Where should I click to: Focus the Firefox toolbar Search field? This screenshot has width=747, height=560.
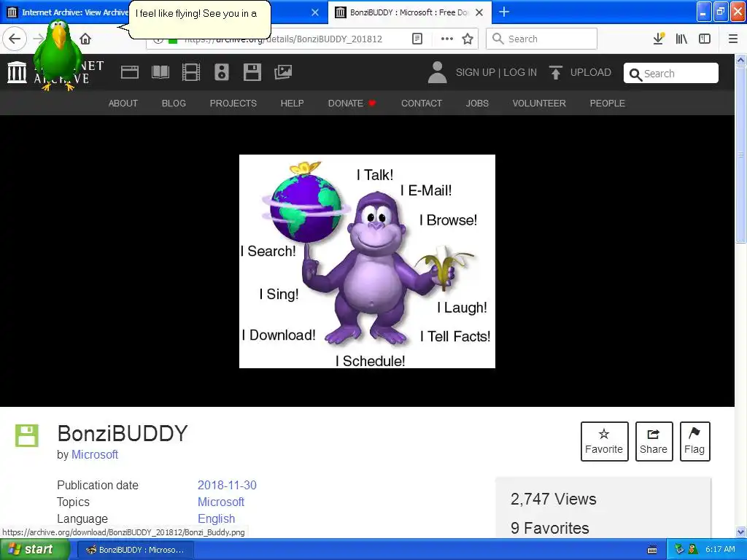tap(542, 39)
